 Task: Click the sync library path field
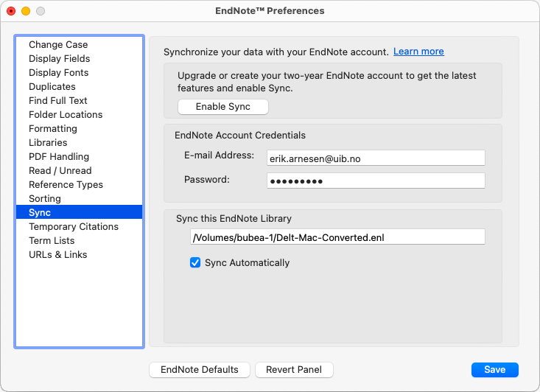pos(337,237)
